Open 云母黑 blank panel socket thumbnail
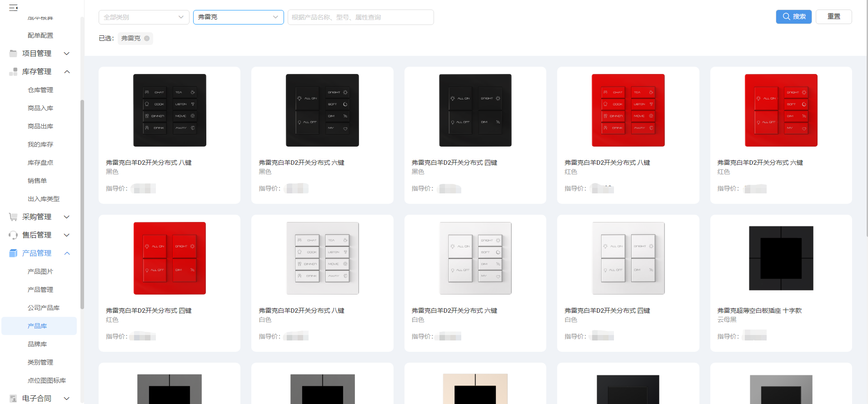Image resolution: width=868 pixels, height=404 pixels. click(x=781, y=258)
